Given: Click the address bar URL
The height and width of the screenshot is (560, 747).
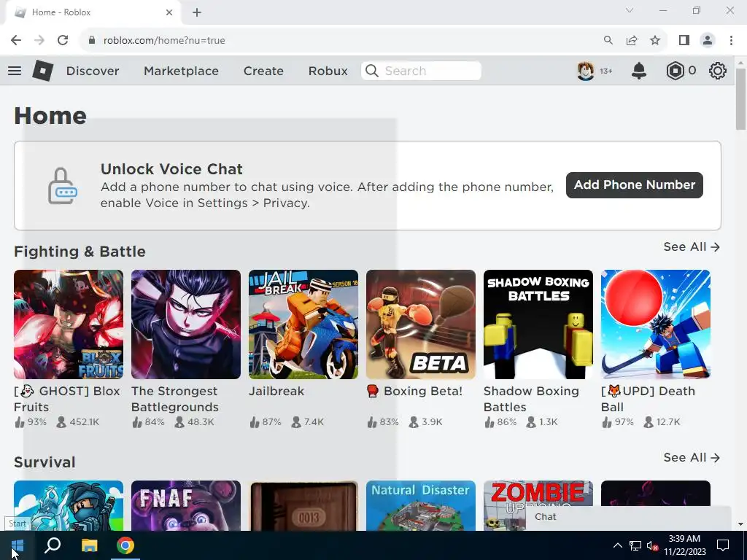Looking at the screenshot, I should 164,41.
